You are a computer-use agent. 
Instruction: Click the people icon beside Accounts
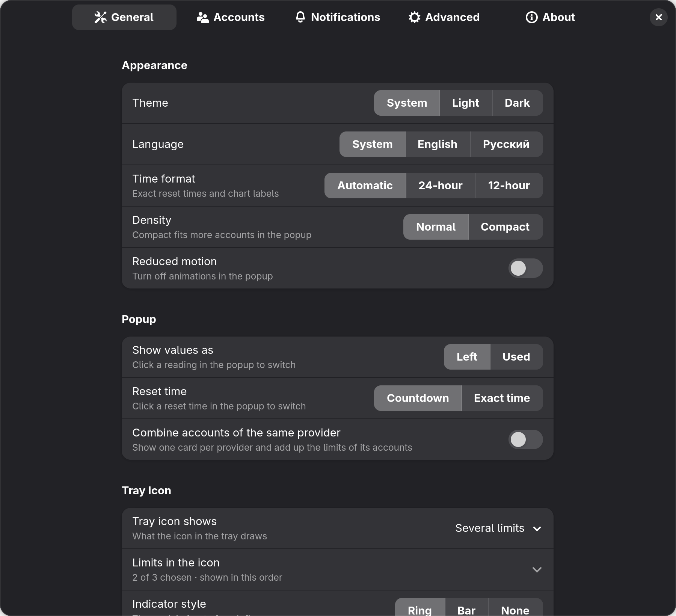tap(203, 17)
